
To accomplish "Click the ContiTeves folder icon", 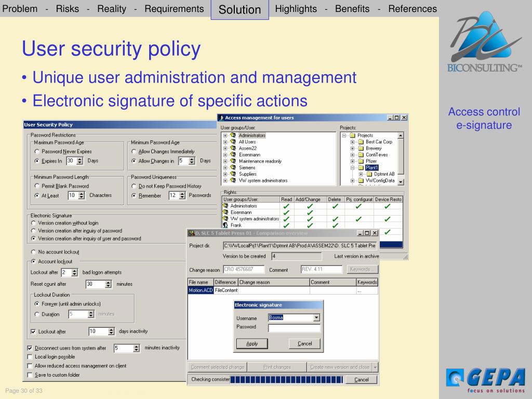I will tap(361, 155).
